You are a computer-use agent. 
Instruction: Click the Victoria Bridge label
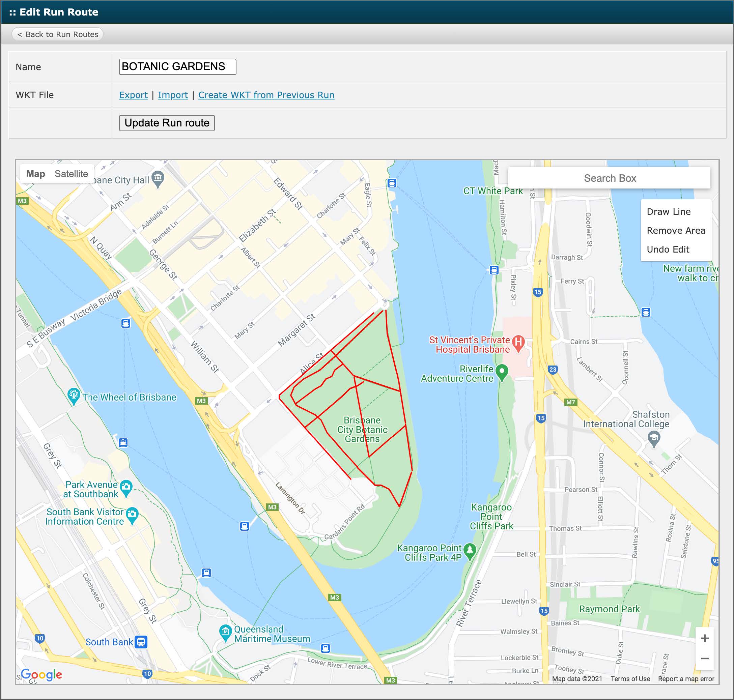coord(96,304)
